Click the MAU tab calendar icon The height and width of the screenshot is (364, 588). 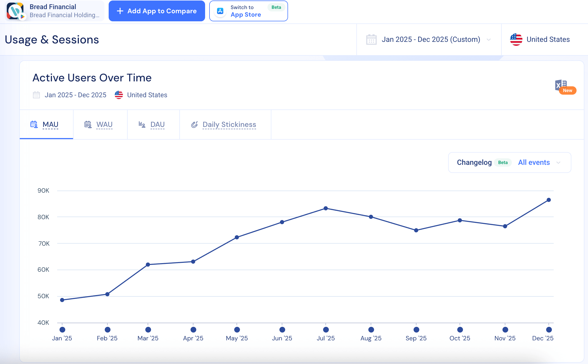click(34, 125)
